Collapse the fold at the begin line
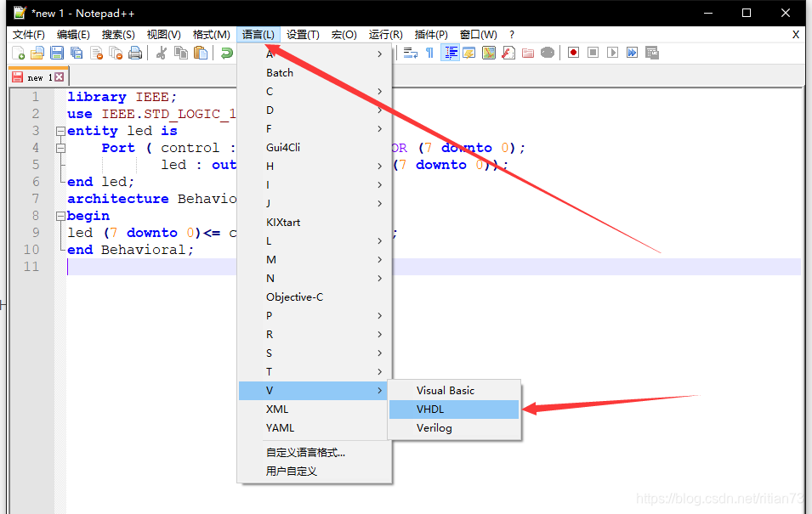Screen dimensions: 812x514 [60, 216]
